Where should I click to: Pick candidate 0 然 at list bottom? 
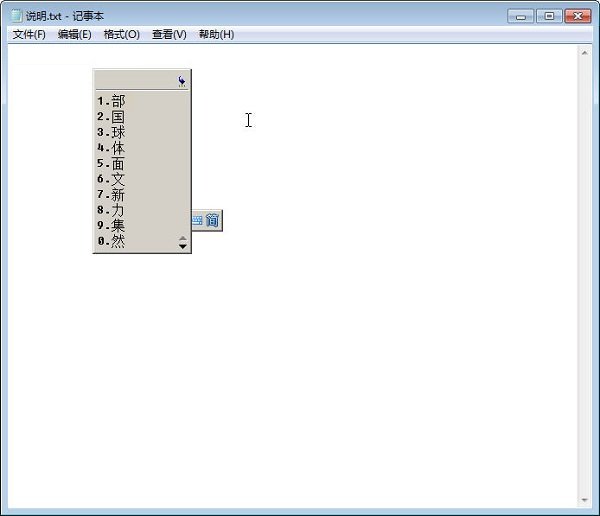118,241
